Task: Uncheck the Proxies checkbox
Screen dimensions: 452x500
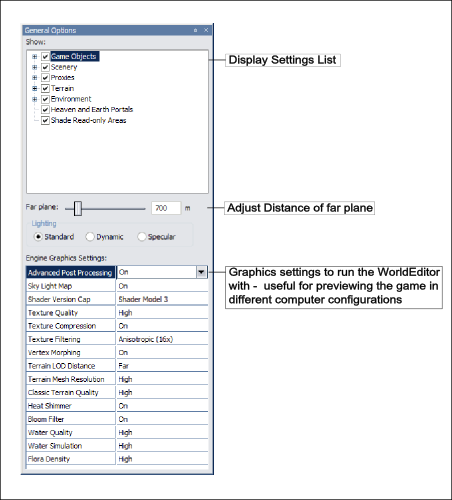Action: 45,78
